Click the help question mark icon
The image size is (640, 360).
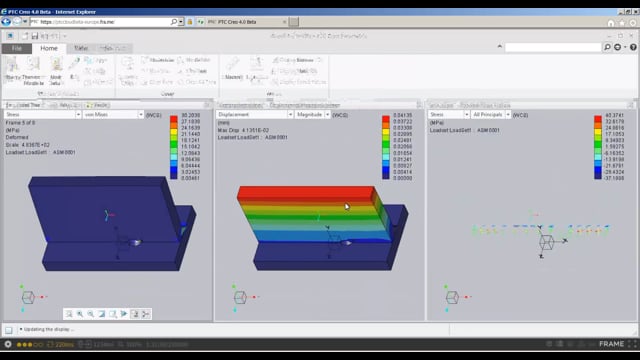(x=633, y=47)
